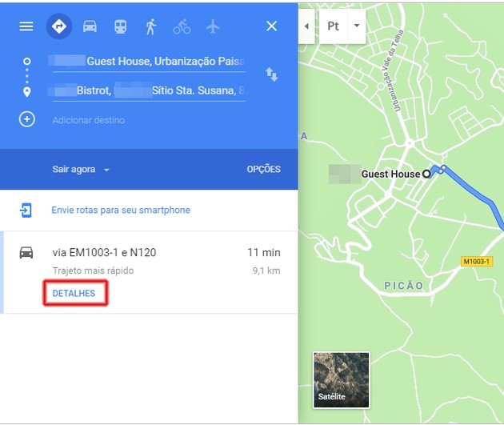Viewport: 504px width, 425px height.
Task: Close the directions panel
Action: (x=271, y=26)
